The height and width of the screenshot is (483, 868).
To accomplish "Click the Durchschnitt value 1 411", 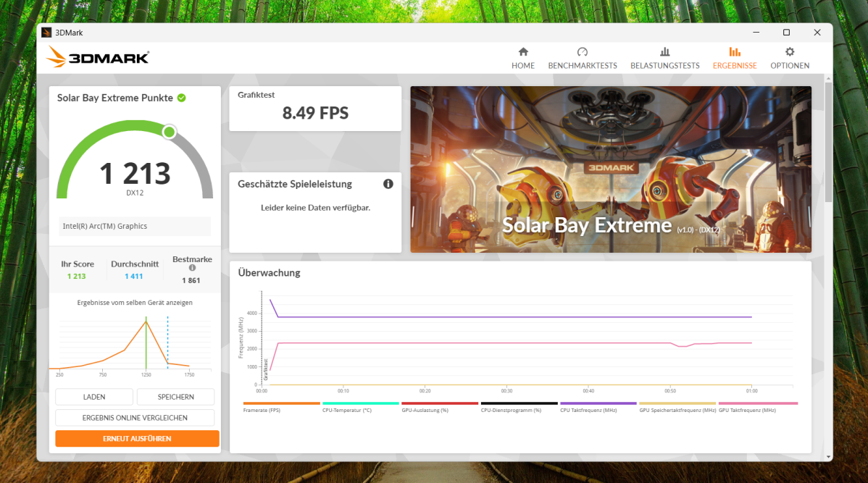I will coord(133,276).
